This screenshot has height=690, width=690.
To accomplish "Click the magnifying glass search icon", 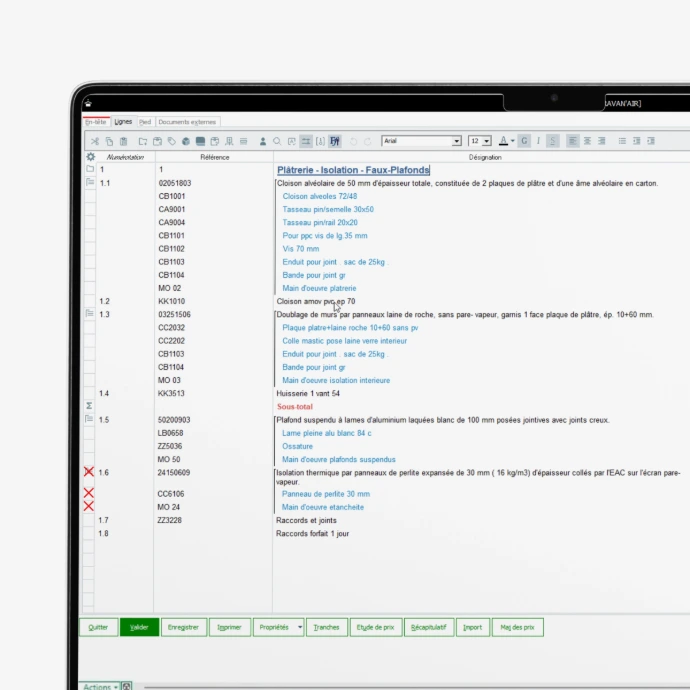I will (x=277, y=141).
